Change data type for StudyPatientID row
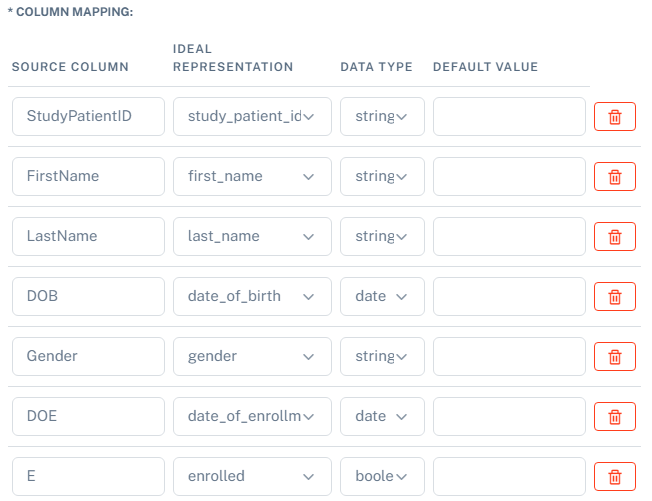This screenshot has height=501, width=652. pyautogui.click(x=382, y=116)
